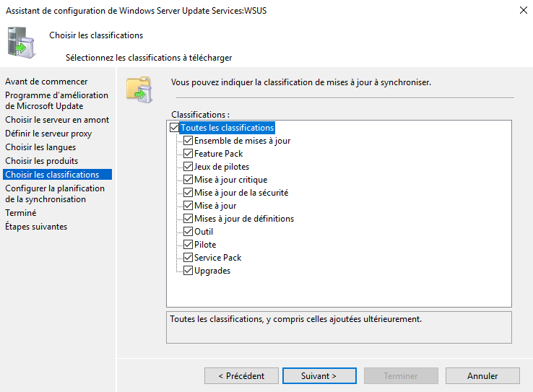Select the Mises à jour de définitions label

[244, 219]
